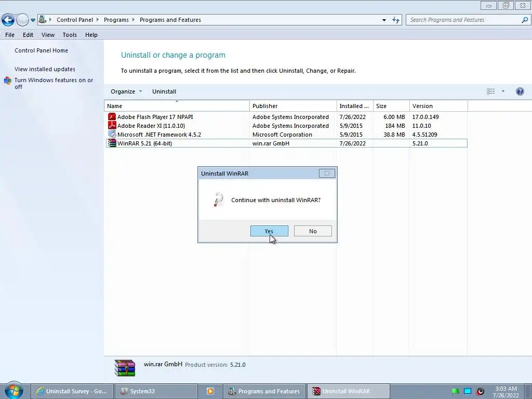Go back with the Back arrow
532x399 pixels.
(x=8, y=20)
